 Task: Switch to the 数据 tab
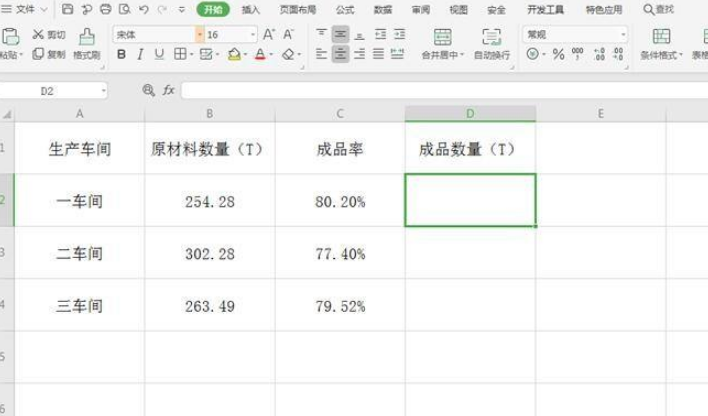pos(383,9)
